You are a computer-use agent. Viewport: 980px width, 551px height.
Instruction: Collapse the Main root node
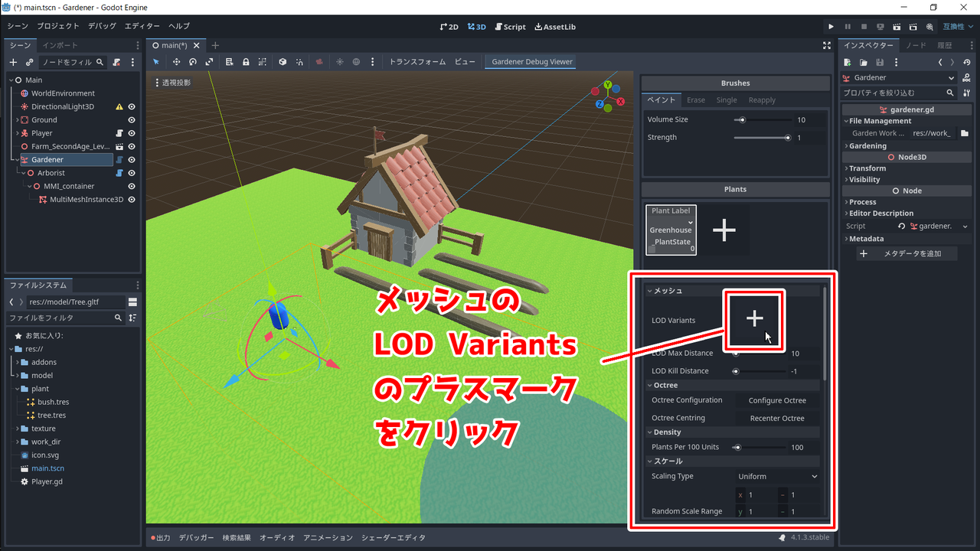coord(11,80)
